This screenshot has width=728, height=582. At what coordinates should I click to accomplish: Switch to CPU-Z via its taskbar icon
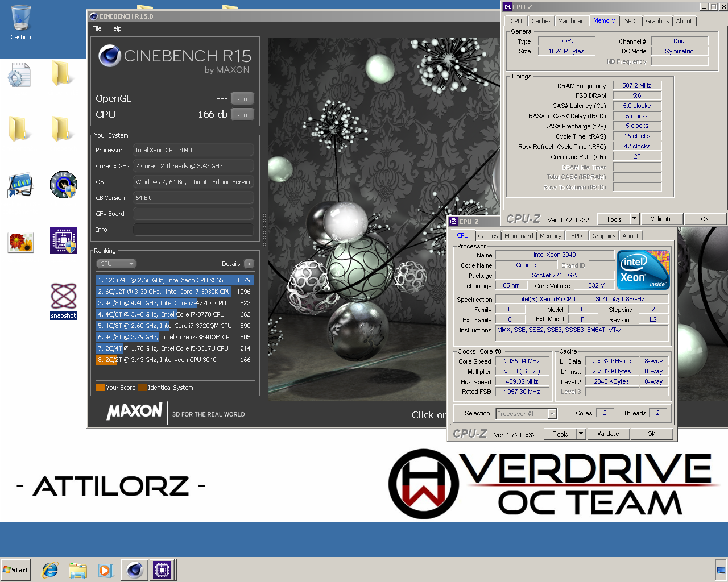point(162,570)
